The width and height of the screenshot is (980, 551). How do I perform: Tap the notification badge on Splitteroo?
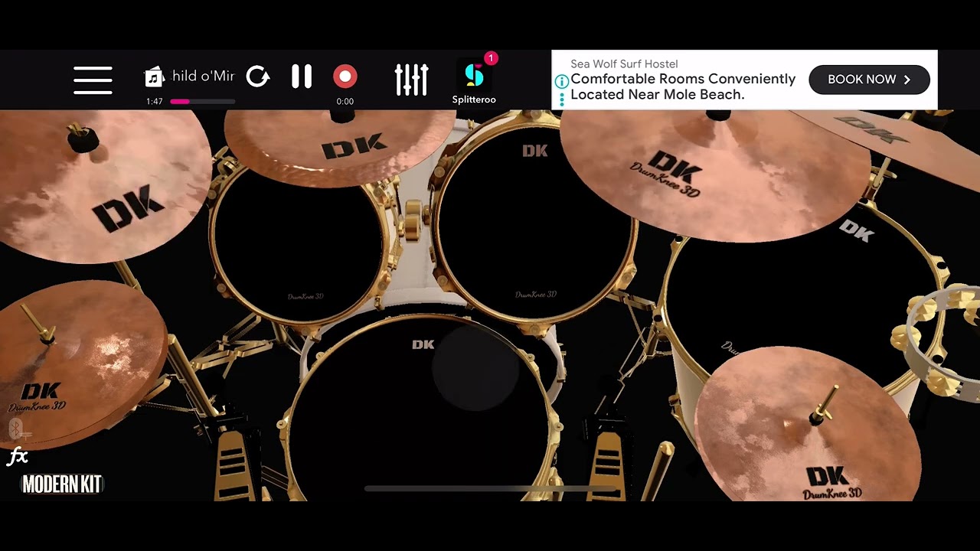(491, 58)
